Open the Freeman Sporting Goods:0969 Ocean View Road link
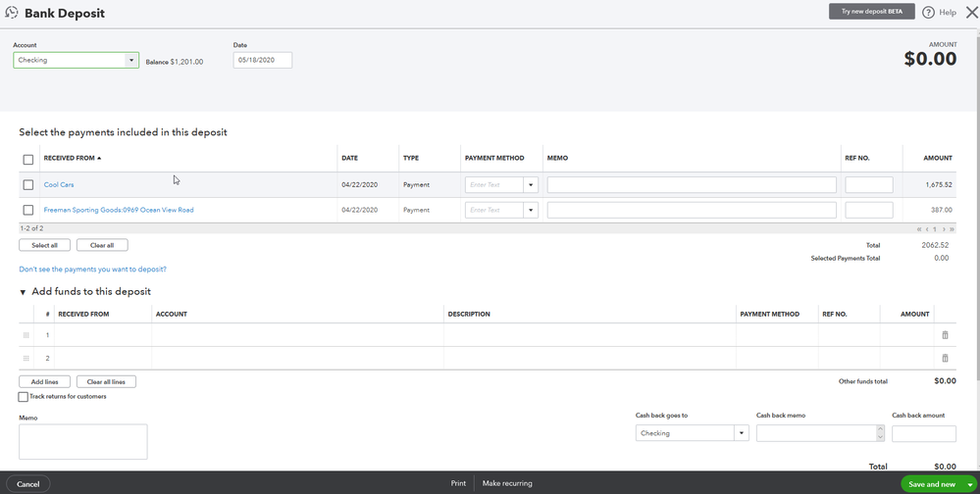Viewport: 980px width, 494px height. [119, 210]
